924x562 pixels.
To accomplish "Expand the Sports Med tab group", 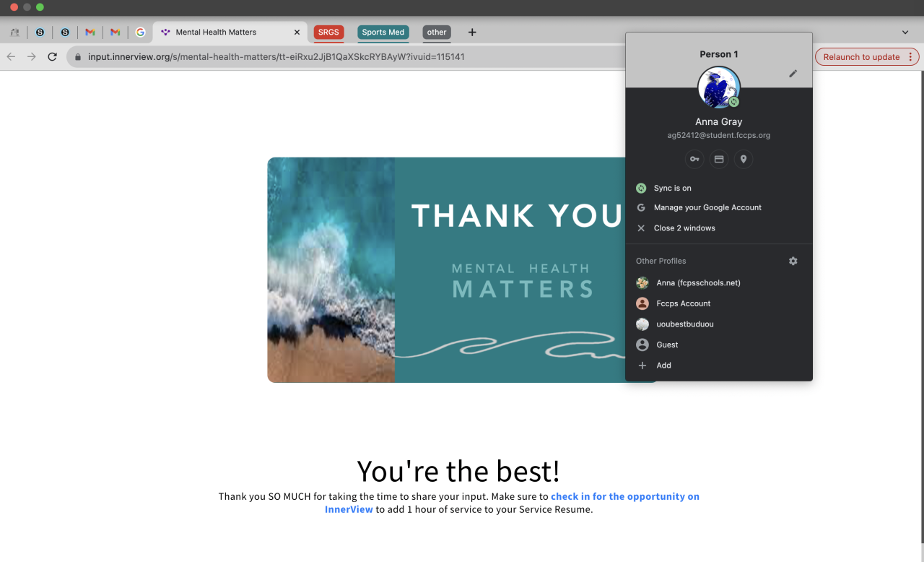I will pyautogui.click(x=383, y=33).
